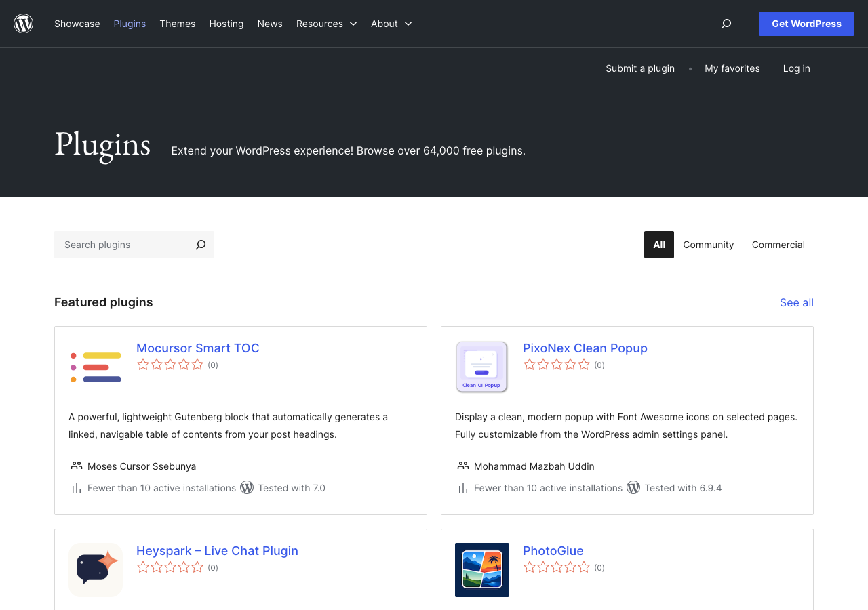The height and width of the screenshot is (610, 868).
Task: Filter plugins by Commercial
Action: click(x=778, y=245)
